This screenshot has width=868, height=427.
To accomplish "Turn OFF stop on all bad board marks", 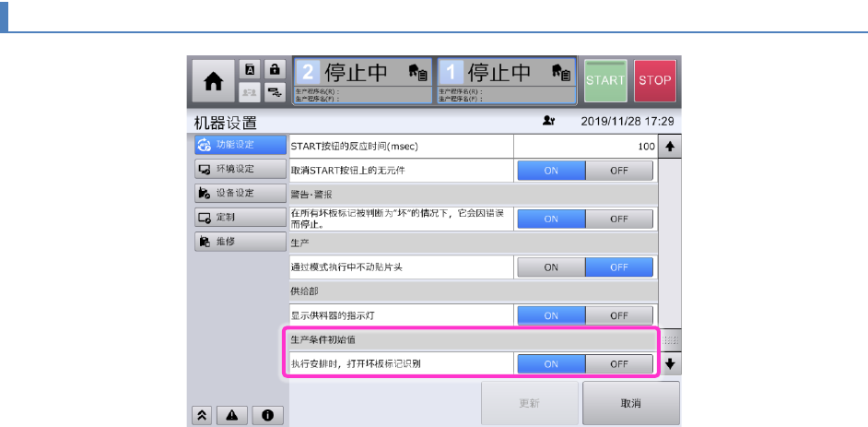I will [x=619, y=219].
